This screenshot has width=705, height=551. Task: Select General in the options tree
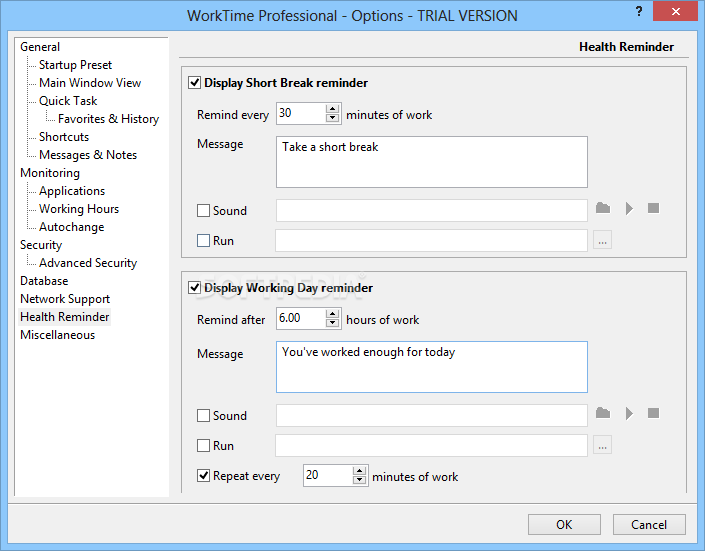point(40,47)
